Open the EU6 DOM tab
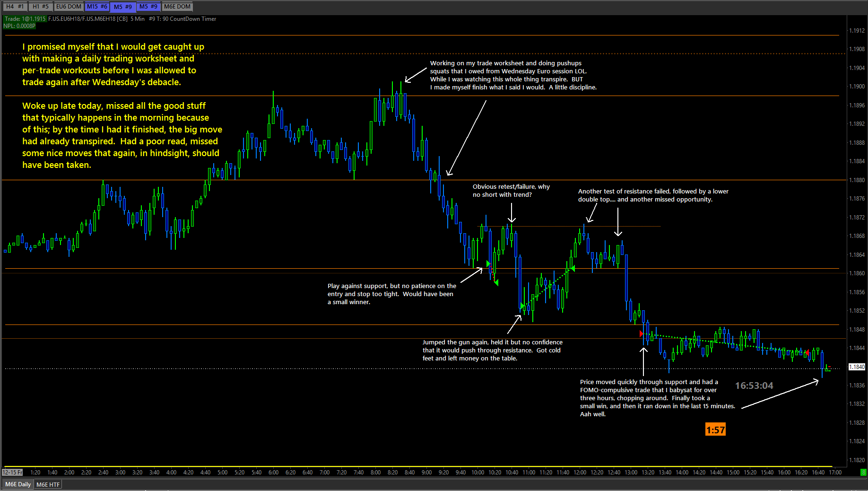The width and height of the screenshot is (868, 491). [x=69, y=7]
